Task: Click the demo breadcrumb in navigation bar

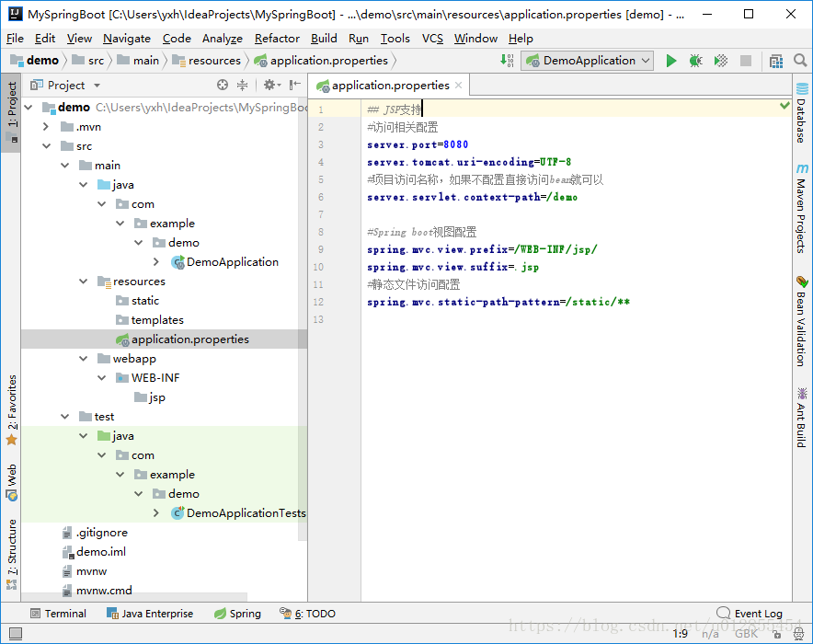Action: click(x=34, y=61)
